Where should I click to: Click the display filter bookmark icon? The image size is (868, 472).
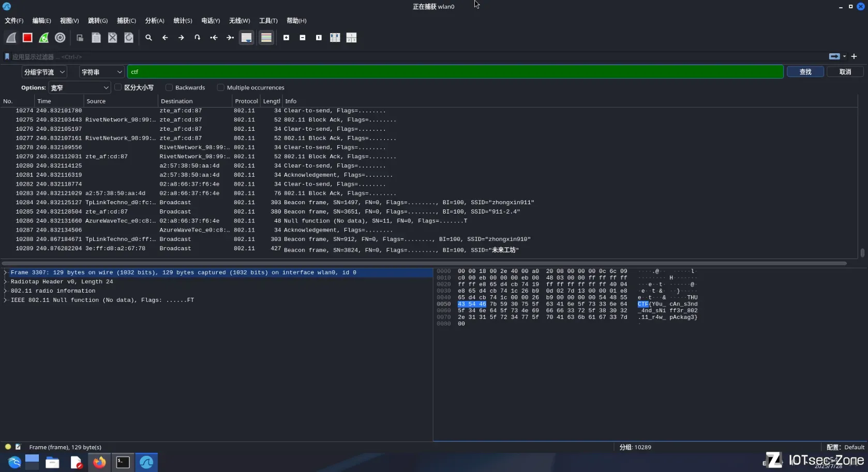click(x=7, y=56)
